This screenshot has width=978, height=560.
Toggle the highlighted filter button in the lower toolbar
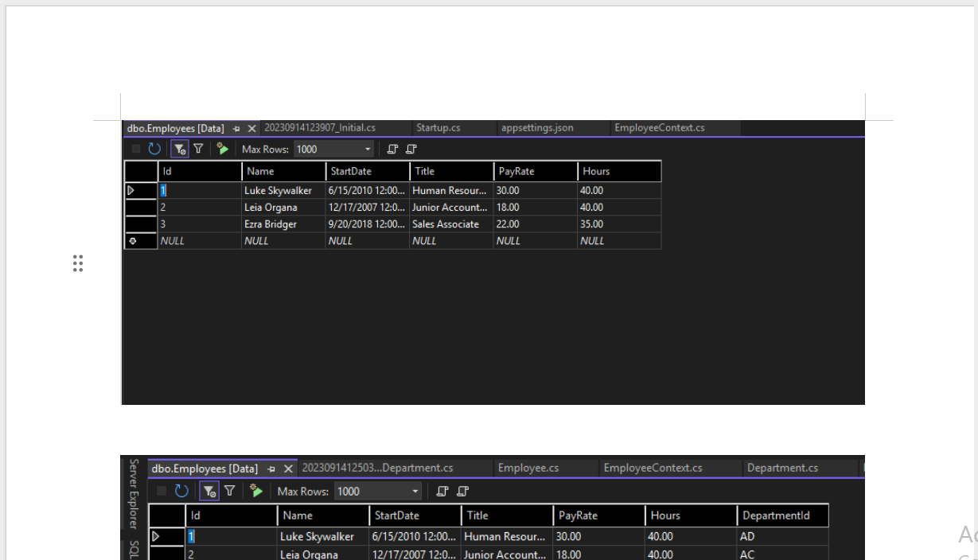point(208,492)
